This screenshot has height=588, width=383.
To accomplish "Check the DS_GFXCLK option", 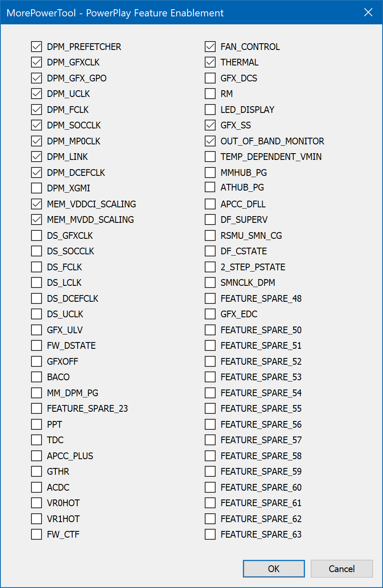I will 36,235.
